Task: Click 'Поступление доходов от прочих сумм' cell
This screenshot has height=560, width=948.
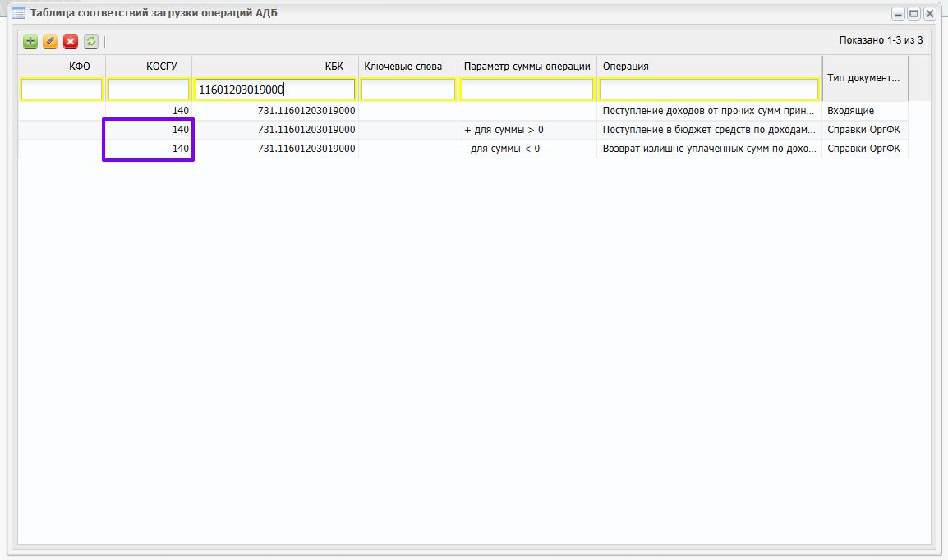Action: click(709, 111)
